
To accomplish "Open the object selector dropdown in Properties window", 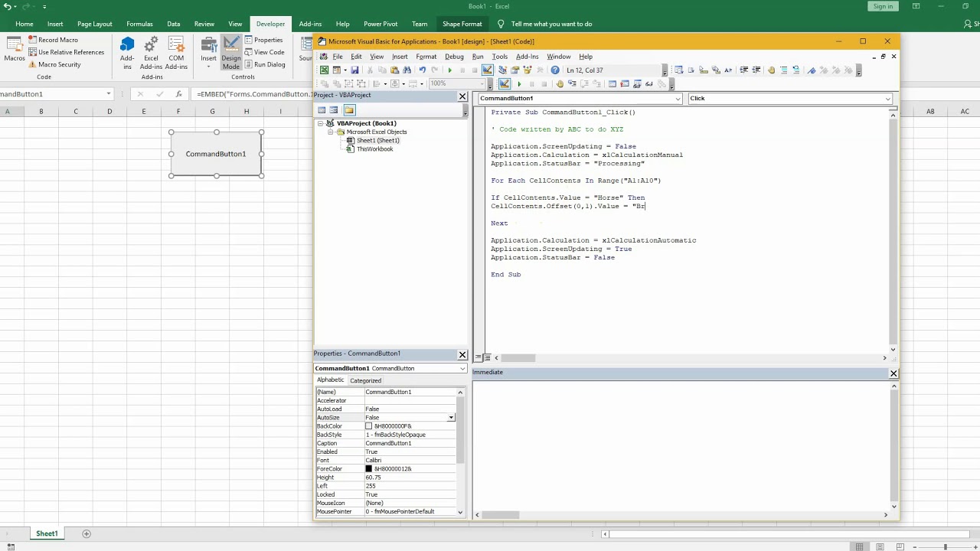I will click(x=462, y=369).
